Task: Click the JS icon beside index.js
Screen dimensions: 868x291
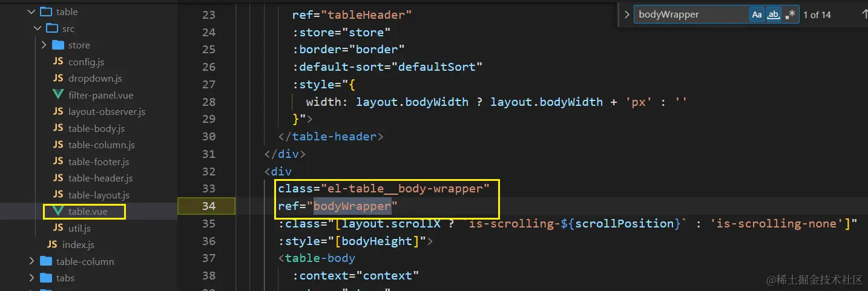Action: 52,245
